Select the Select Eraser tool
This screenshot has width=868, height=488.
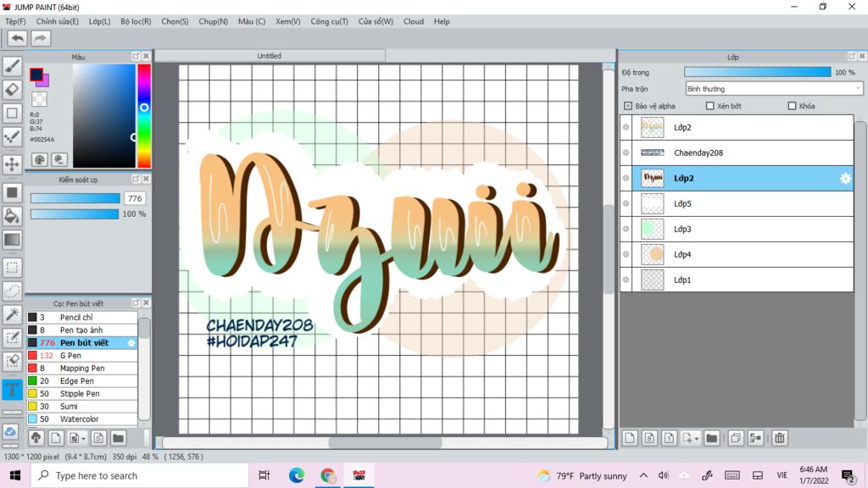(12, 362)
